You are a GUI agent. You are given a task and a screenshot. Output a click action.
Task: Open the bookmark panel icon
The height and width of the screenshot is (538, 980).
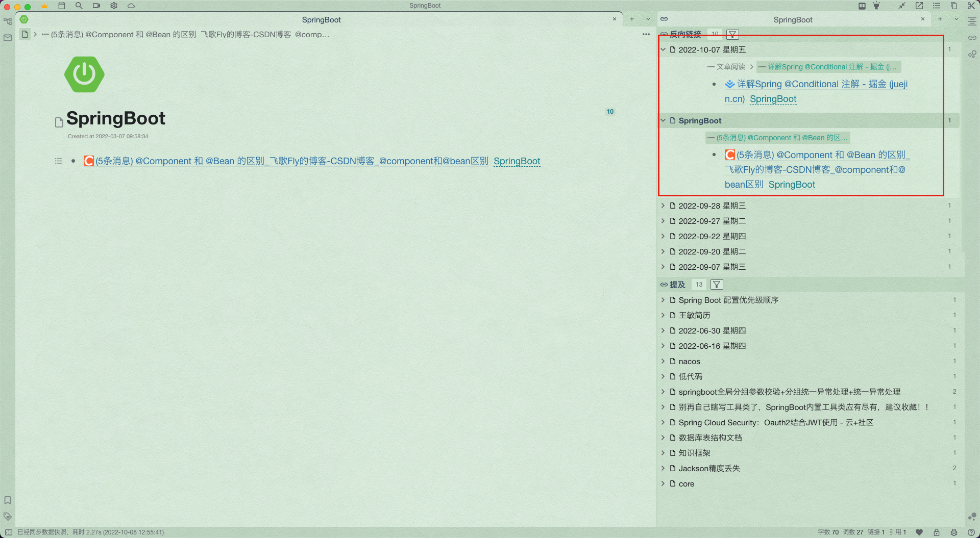[x=8, y=500]
